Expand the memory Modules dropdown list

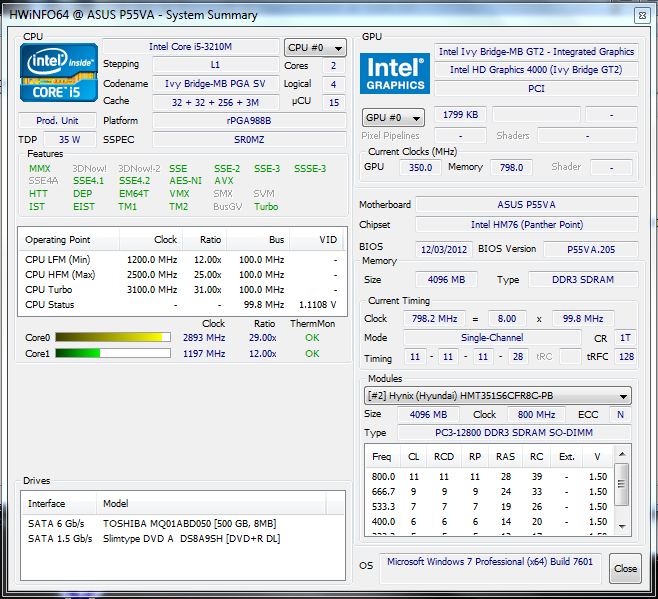click(498, 396)
